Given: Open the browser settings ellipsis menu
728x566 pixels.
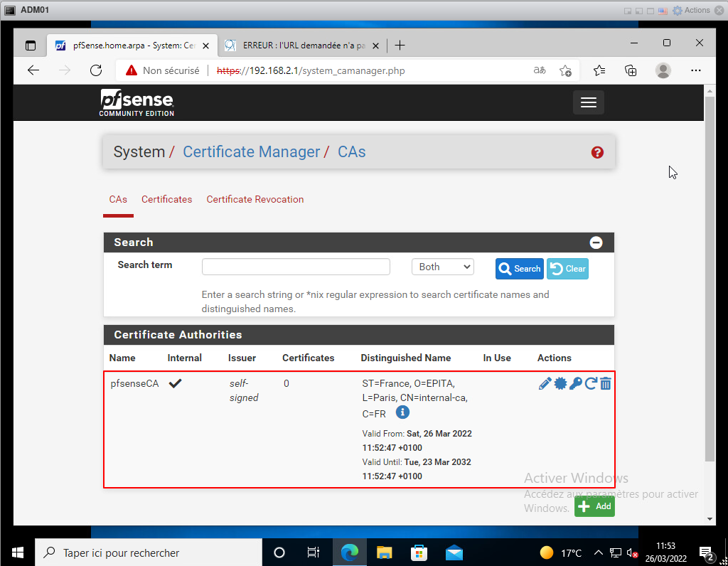Looking at the screenshot, I should (x=696, y=70).
